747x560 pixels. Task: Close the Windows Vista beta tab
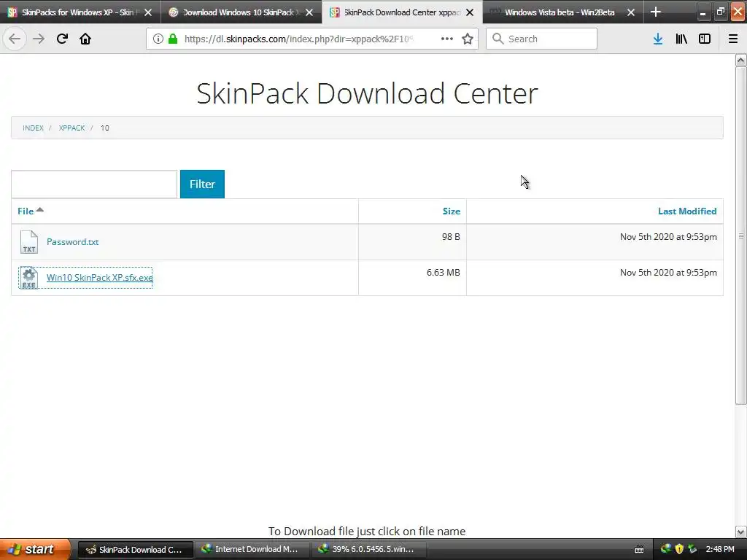pyautogui.click(x=631, y=12)
